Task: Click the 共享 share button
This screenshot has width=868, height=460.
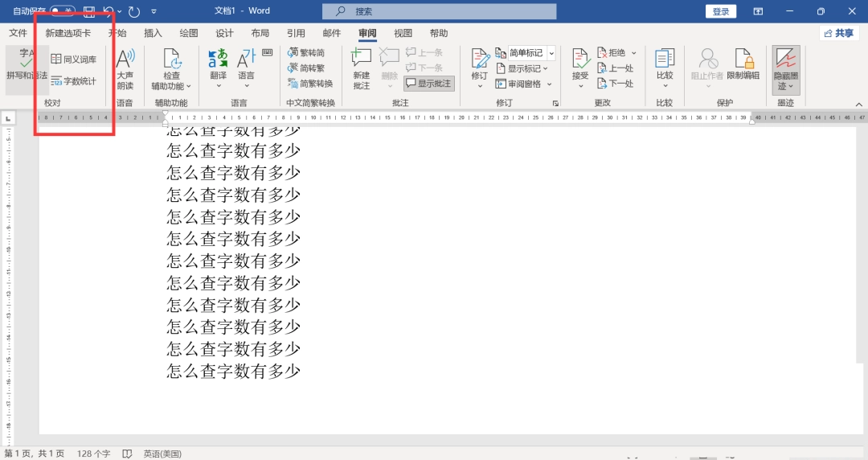Action: coord(839,33)
